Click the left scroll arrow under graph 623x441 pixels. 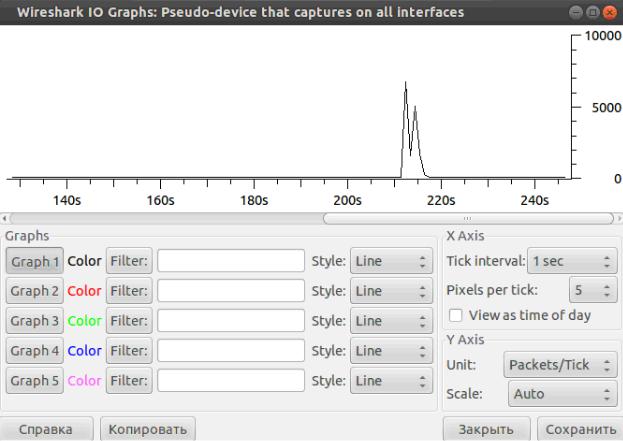(x=4, y=219)
